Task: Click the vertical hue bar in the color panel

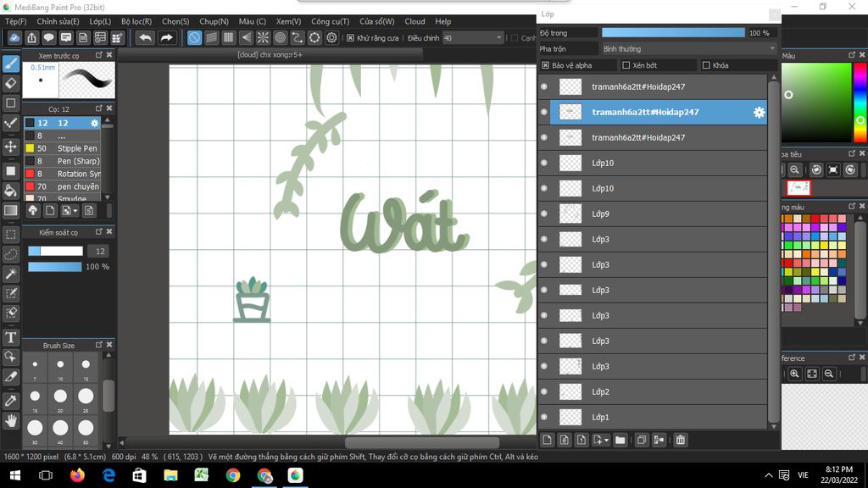Action: [860, 103]
